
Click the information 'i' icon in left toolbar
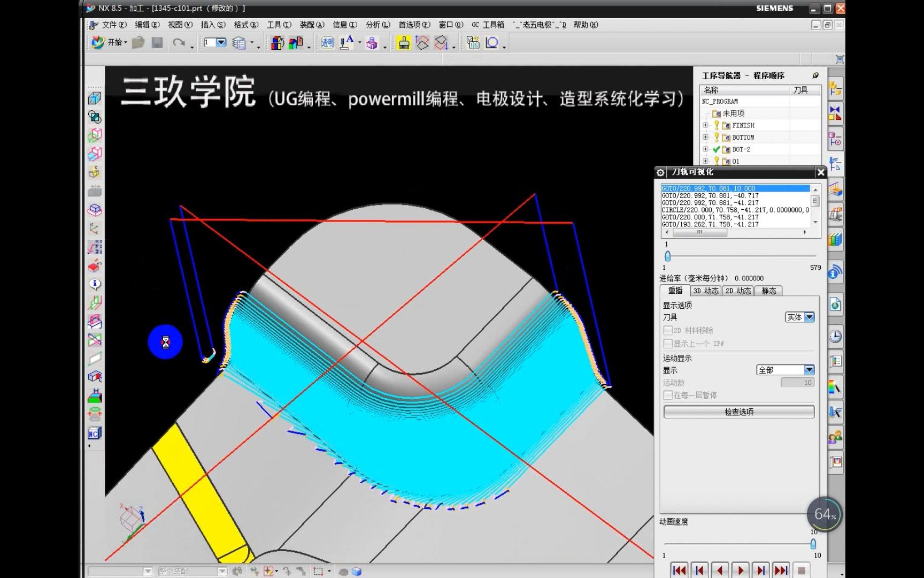click(x=95, y=284)
